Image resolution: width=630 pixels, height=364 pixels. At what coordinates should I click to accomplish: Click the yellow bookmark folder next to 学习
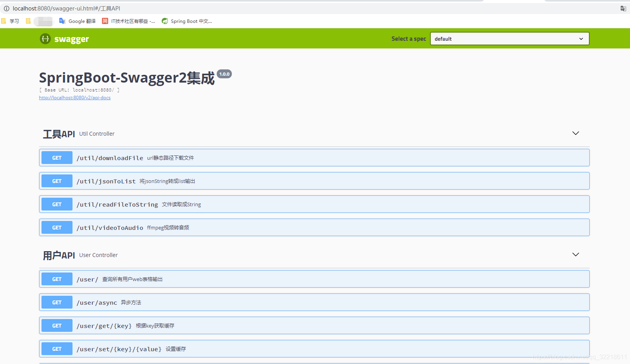[28, 21]
